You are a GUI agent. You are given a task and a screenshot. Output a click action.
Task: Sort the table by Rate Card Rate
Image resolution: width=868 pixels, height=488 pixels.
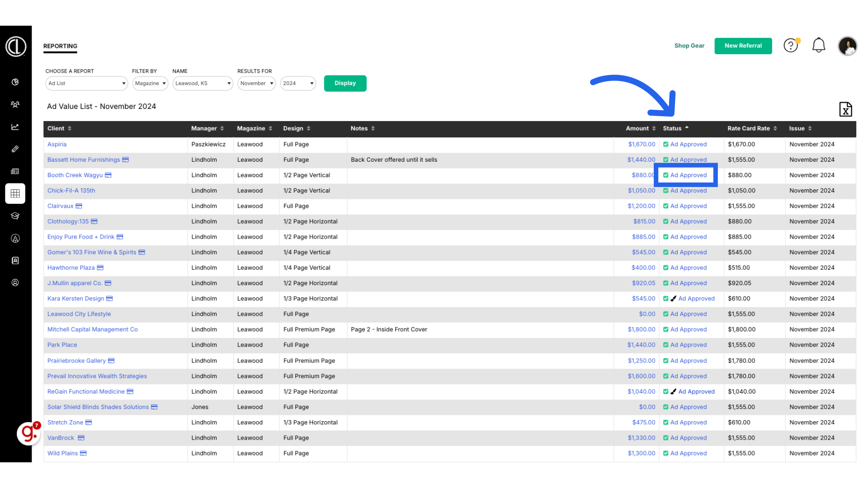pyautogui.click(x=752, y=128)
